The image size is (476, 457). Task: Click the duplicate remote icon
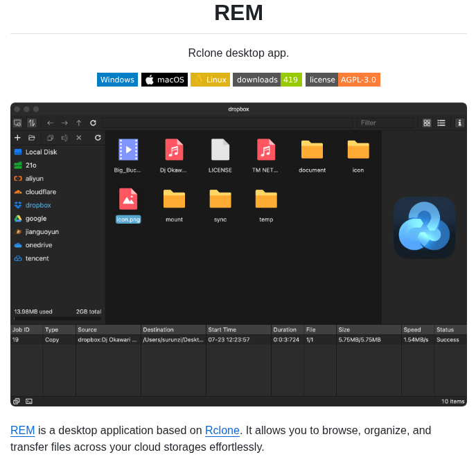(x=51, y=138)
